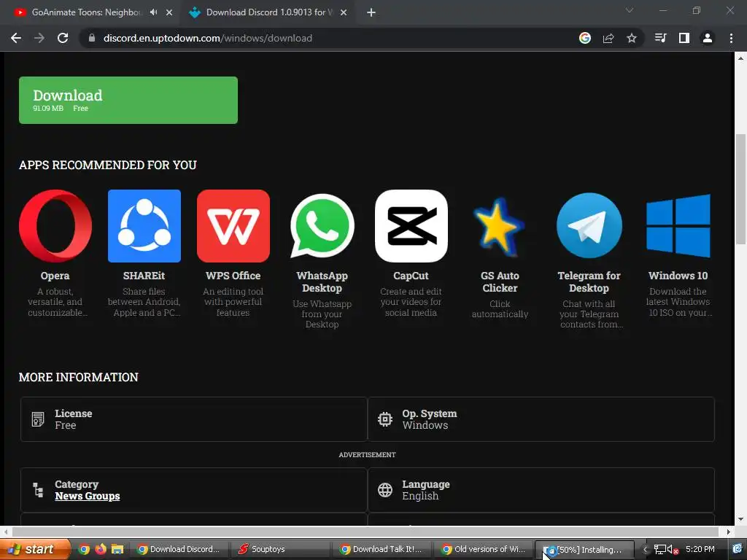This screenshot has height=560, width=747.
Task: Click the SHAREit description text
Action: 144,302
